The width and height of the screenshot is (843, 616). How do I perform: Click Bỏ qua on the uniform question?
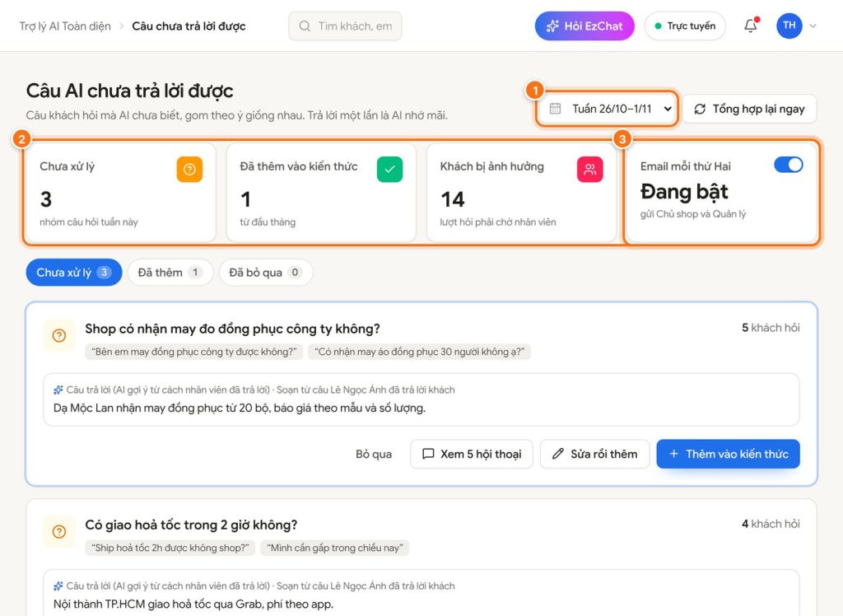374,454
